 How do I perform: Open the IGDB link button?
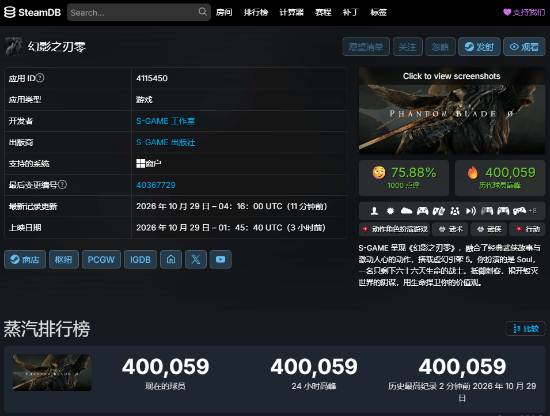pyautogui.click(x=140, y=260)
